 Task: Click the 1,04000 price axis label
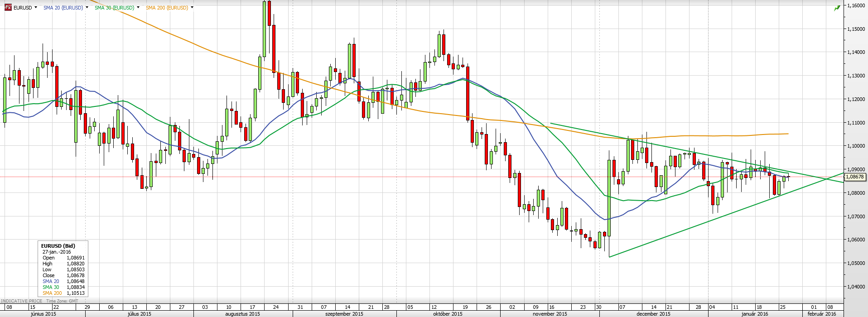[x=856, y=286]
